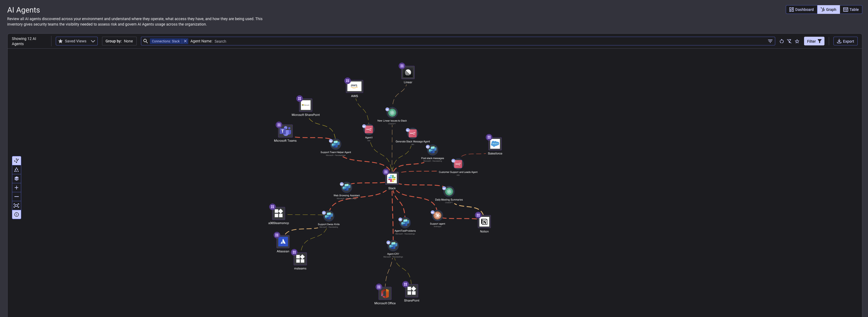The height and width of the screenshot is (317, 868).
Task: Select the SharePoint node at bottom
Action: tap(411, 291)
